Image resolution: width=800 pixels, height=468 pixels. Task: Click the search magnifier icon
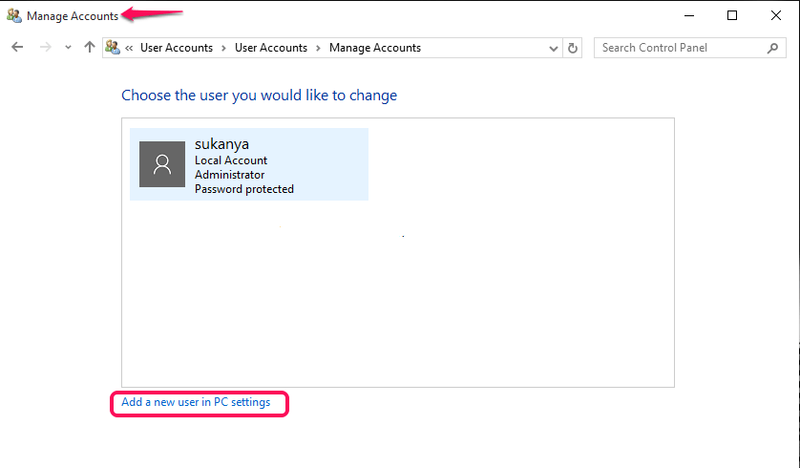coord(772,48)
